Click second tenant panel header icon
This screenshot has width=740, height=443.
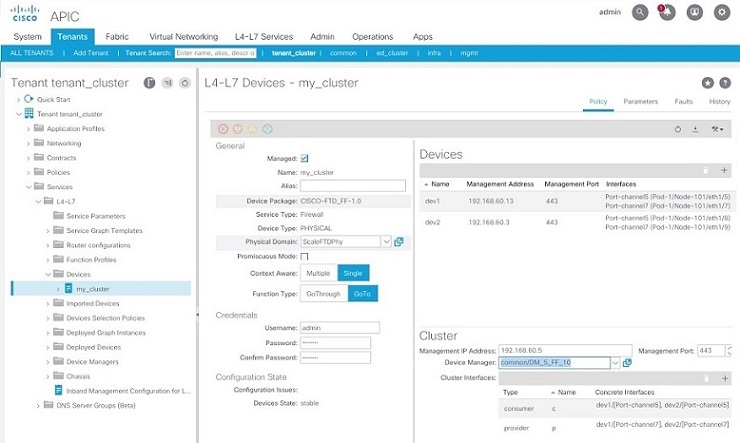point(167,83)
